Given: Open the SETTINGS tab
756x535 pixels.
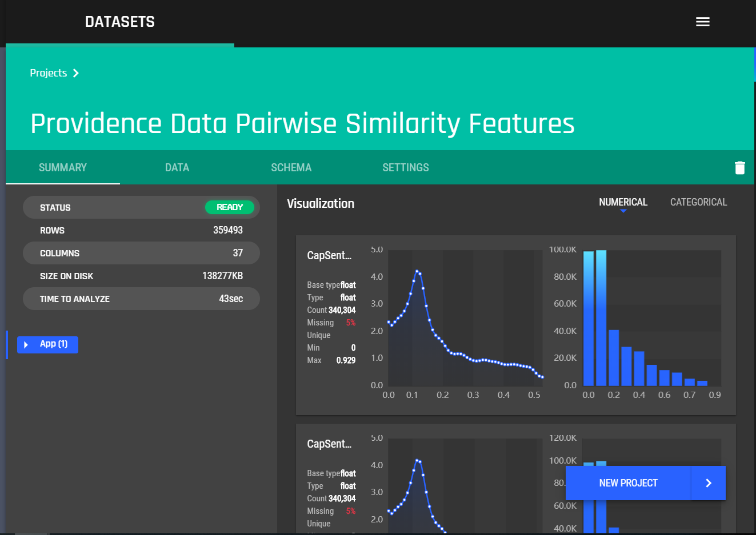Looking at the screenshot, I should [406, 167].
